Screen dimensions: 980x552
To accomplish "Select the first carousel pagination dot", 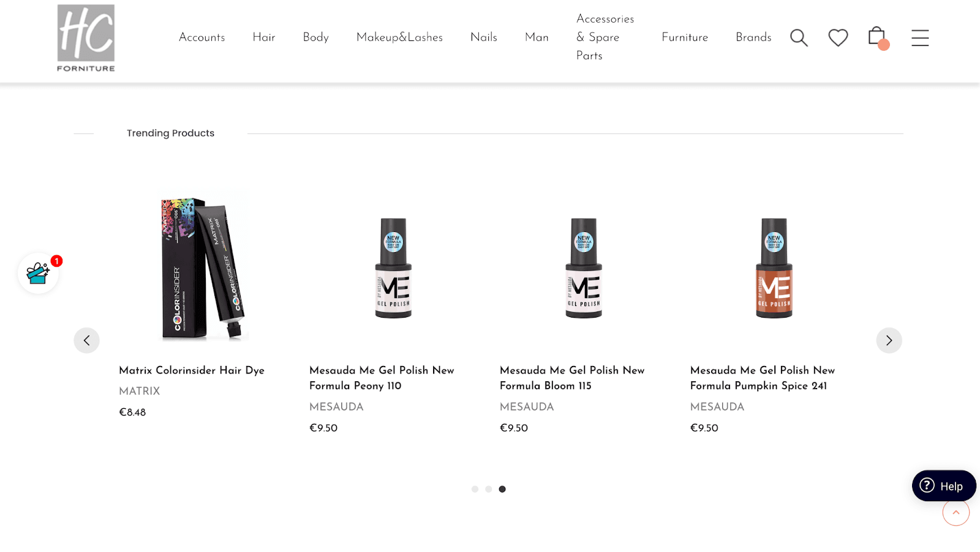I will pos(475,489).
